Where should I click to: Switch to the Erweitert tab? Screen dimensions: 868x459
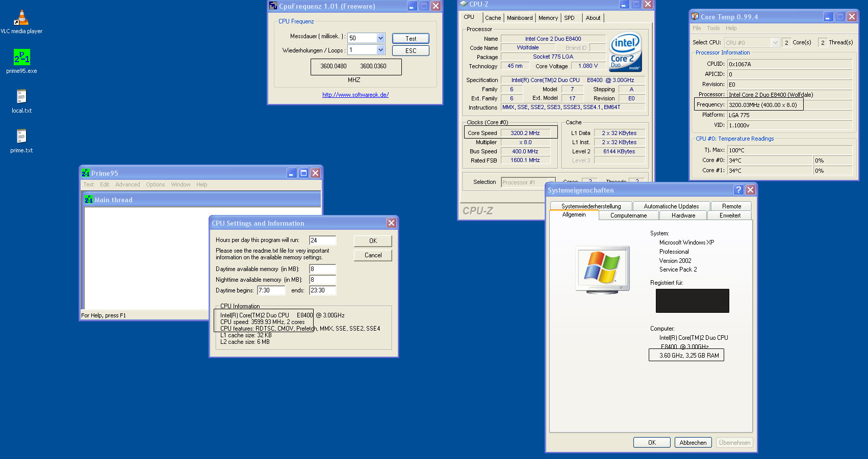(x=730, y=215)
